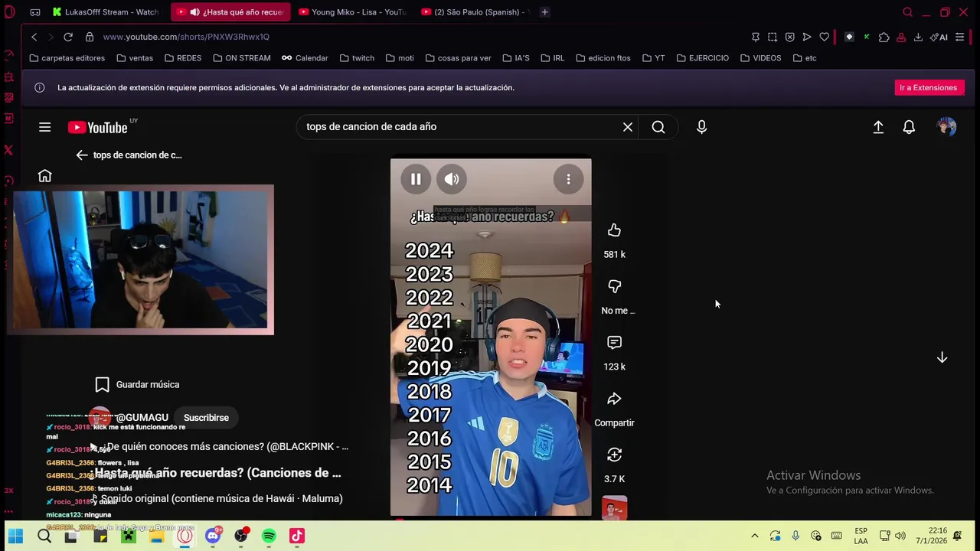Open browser downloads icon
The width and height of the screenshot is (980, 551).
[918, 37]
